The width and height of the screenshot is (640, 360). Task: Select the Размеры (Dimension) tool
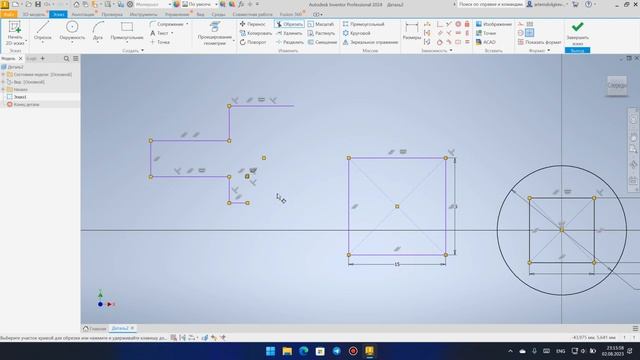tap(411, 31)
